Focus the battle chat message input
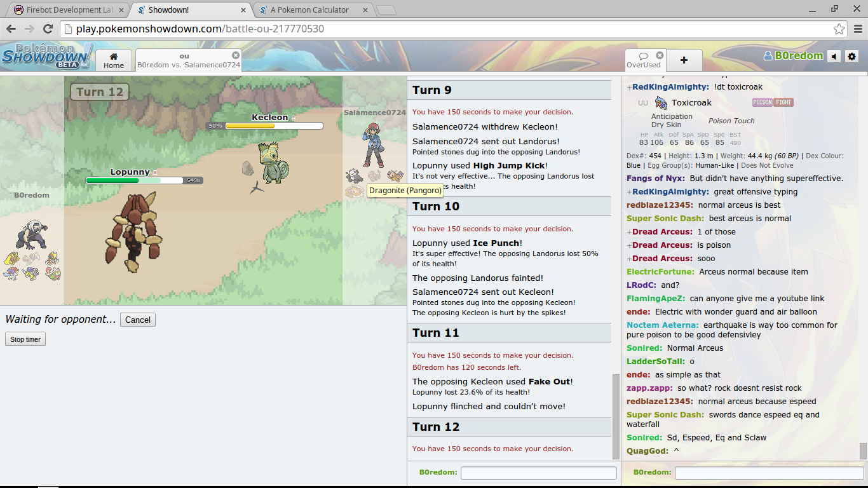The image size is (868, 488). pyautogui.click(x=539, y=473)
